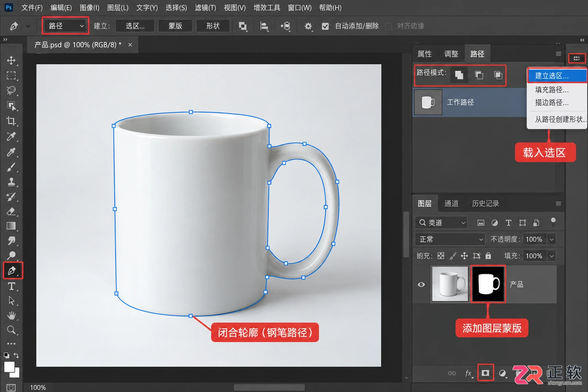Image resolution: width=588 pixels, height=392 pixels.
Task: Expand the fill 100% dropdown arrow
Action: point(552,256)
